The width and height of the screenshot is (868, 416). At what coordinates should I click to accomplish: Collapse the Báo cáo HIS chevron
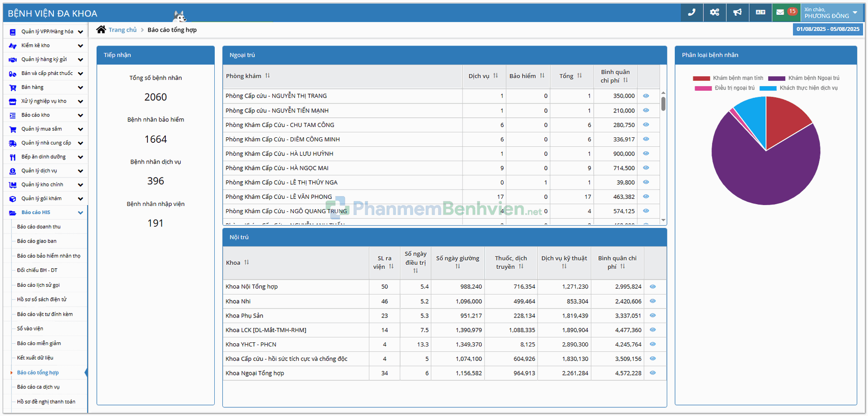click(x=80, y=213)
